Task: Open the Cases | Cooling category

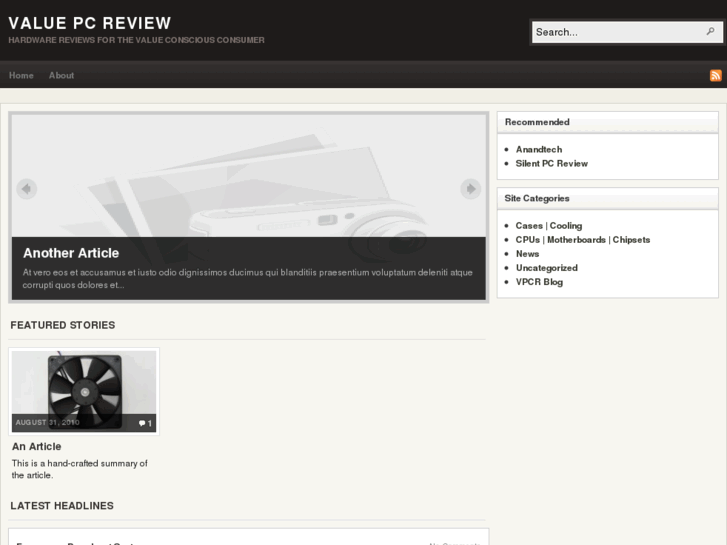Action: (x=549, y=225)
